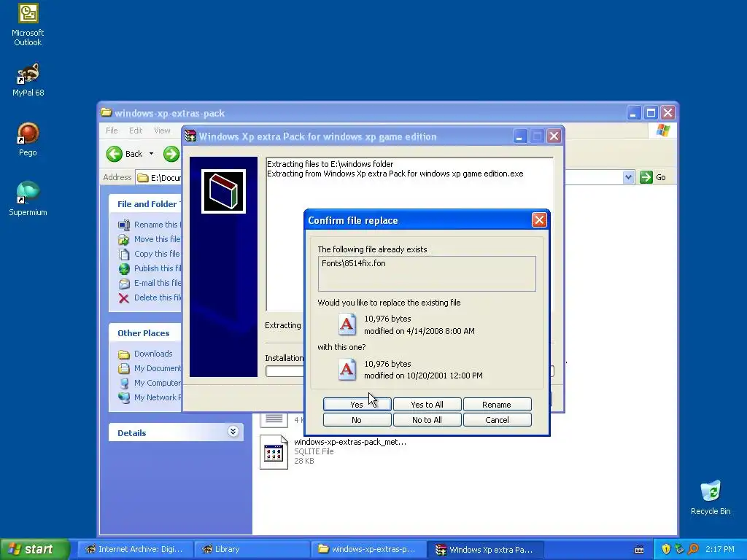Click the existing font file icon
Screen dimensions: 747x560
tap(347, 324)
